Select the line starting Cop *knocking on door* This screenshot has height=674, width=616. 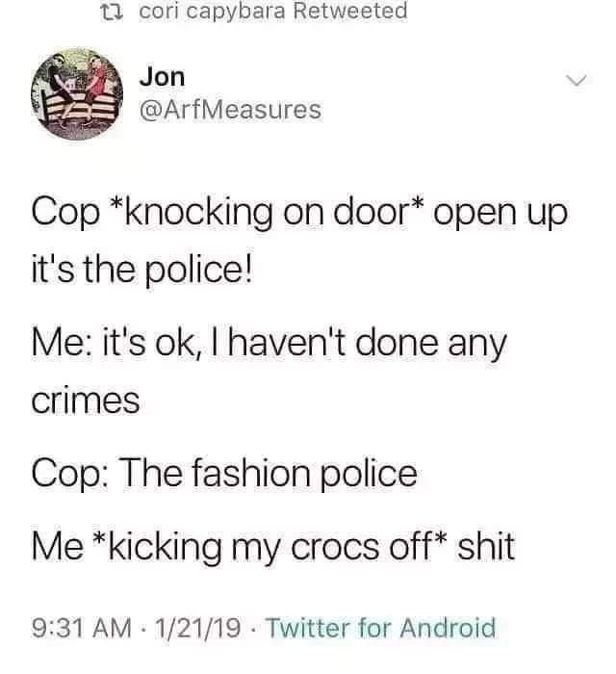[299, 213]
